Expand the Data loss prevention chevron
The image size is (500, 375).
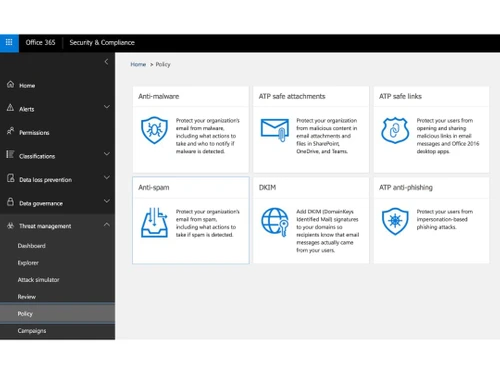pyautogui.click(x=107, y=177)
